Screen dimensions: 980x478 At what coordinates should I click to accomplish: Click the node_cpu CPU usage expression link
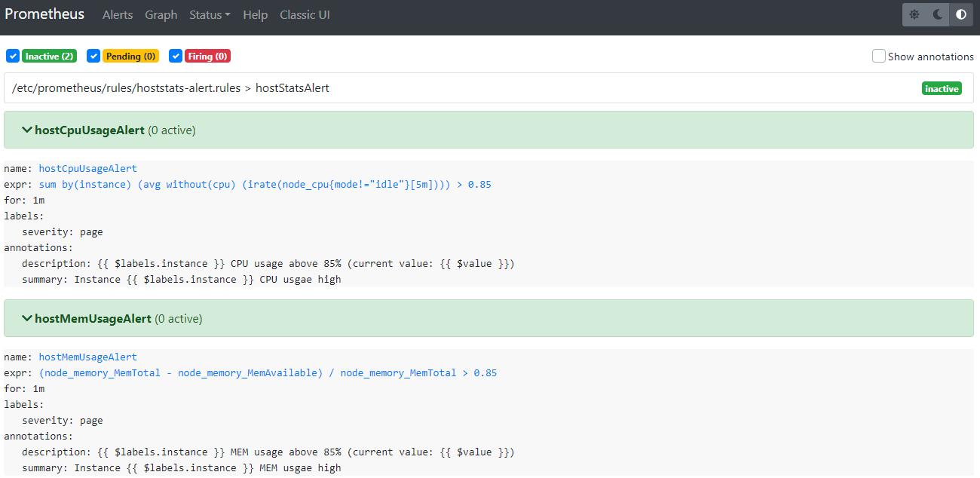coord(265,184)
